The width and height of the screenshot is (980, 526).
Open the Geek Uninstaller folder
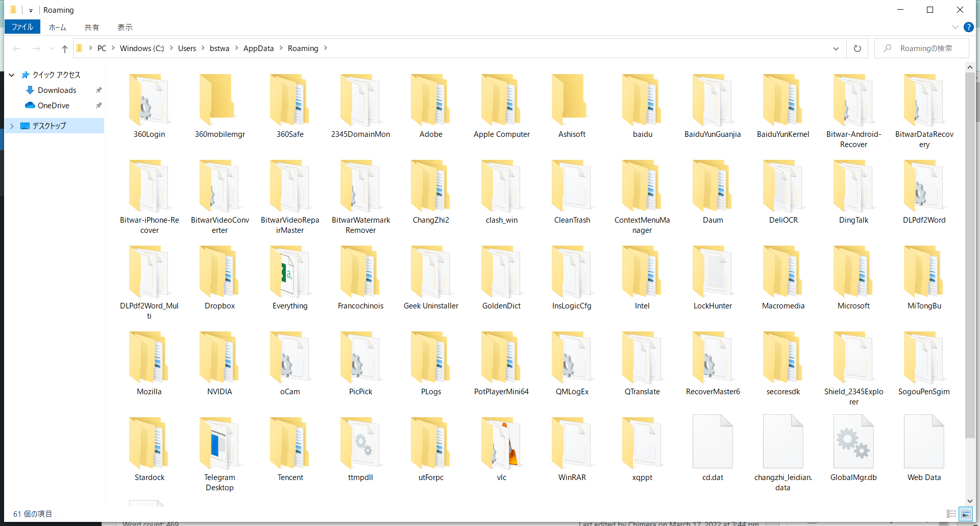(431, 278)
